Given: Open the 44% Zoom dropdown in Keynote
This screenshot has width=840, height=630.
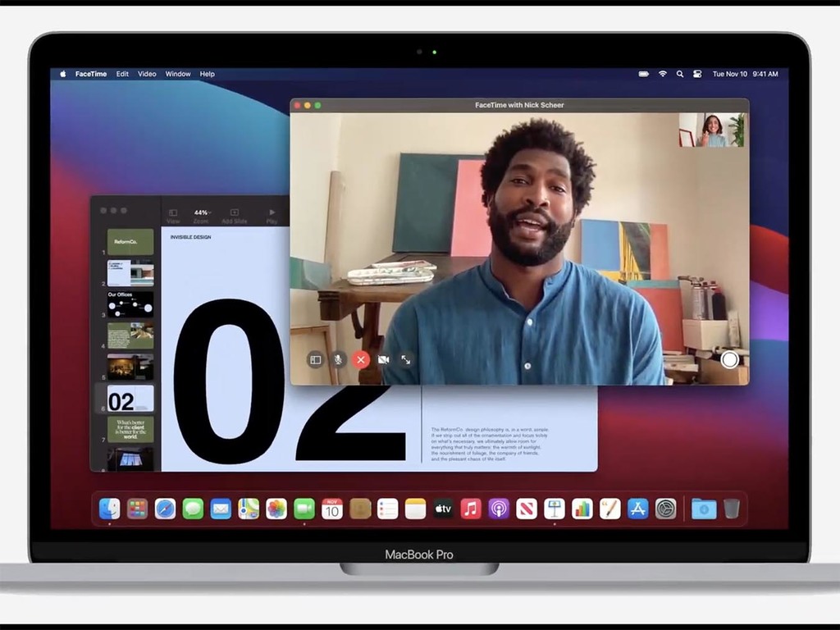Looking at the screenshot, I should click(x=201, y=217).
